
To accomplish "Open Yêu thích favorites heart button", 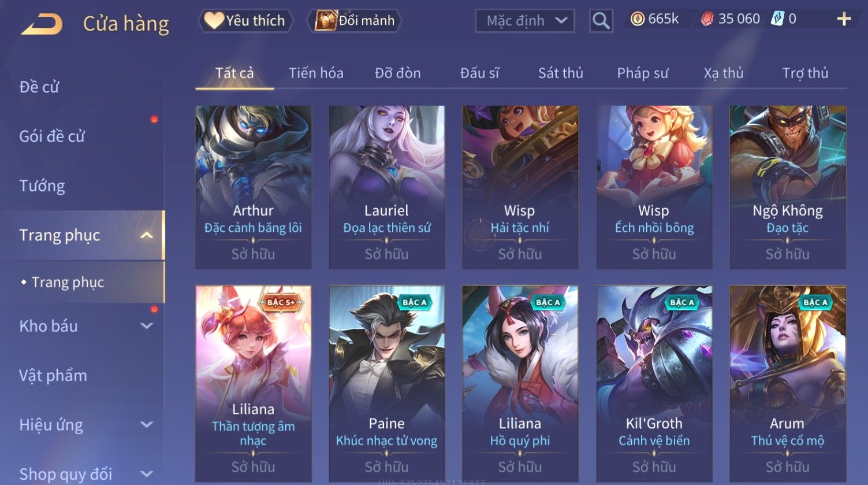I will tap(245, 21).
